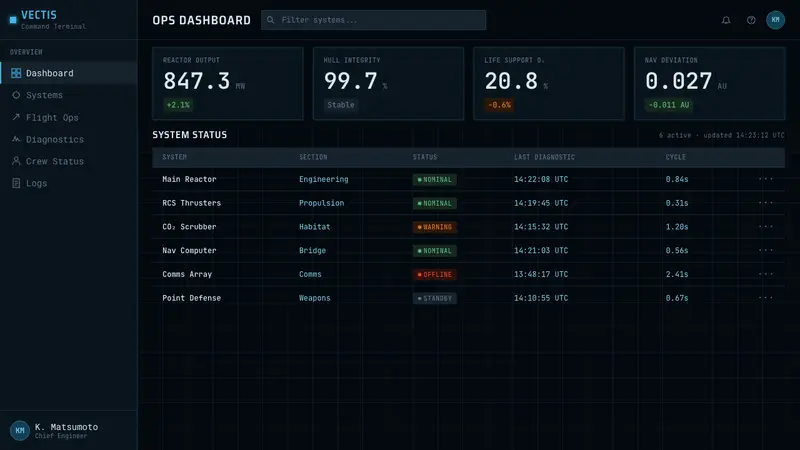
Task: Select the Nav Deviation card
Action: [710, 84]
